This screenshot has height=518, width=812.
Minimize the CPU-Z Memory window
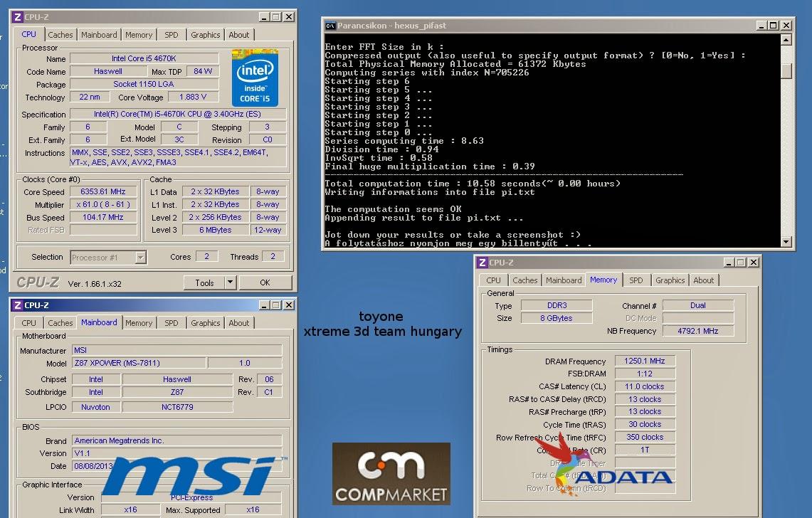click(x=729, y=263)
